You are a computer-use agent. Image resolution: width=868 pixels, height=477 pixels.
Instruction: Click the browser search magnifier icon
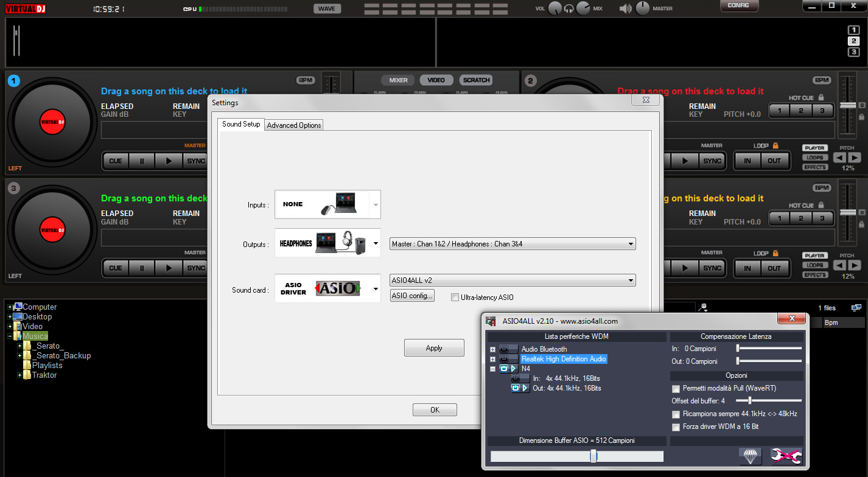pyautogui.click(x=703, y=308)
